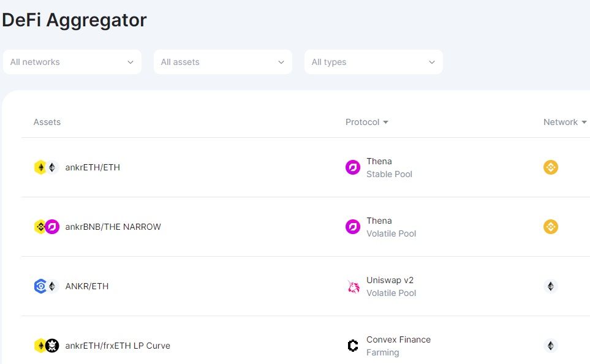Open the ankrBNB/THE NARROW pool entry
590x364 pixels.
(x=113, y=227)
